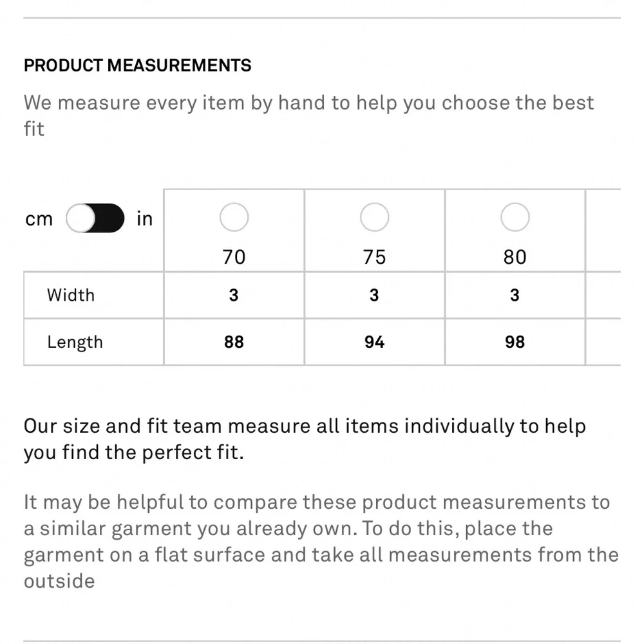Click the Product Measurements heading

(138, 65)
